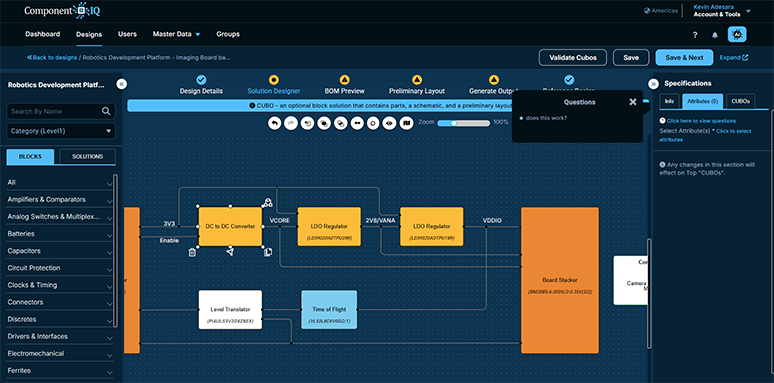
Task: Go to the Dashboard menu
Action: coord(42,34)
